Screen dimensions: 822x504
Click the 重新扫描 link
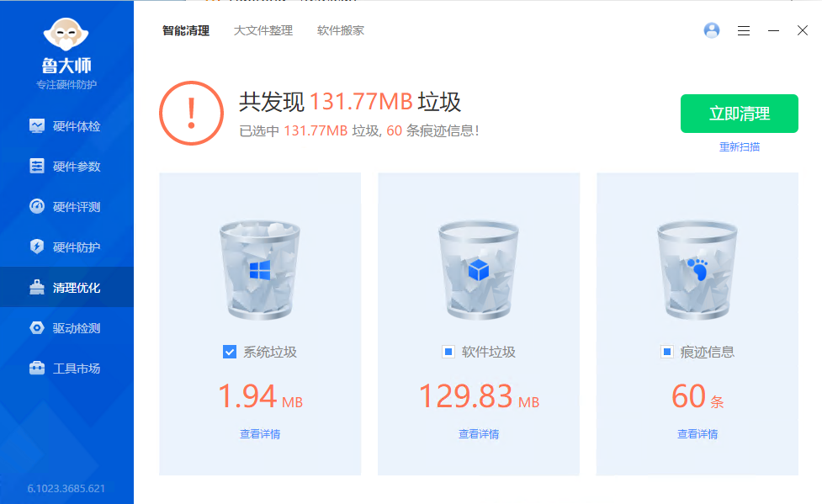pos(740,146)
